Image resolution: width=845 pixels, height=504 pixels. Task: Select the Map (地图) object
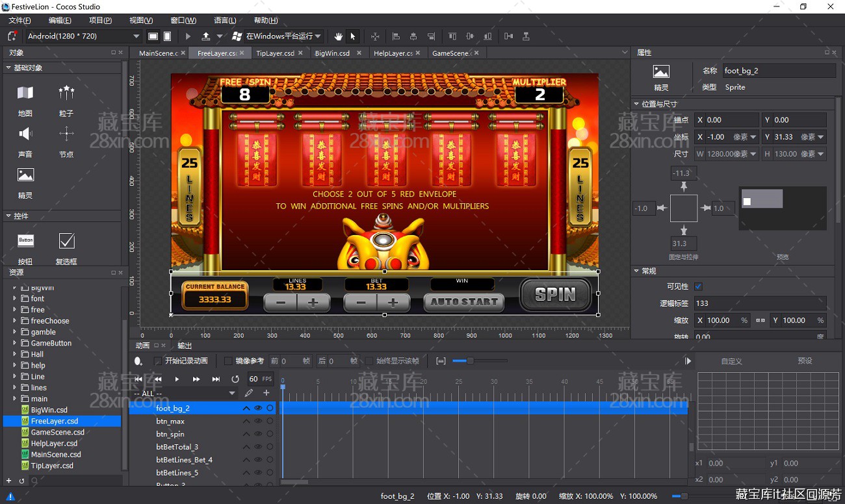[25, 99]
